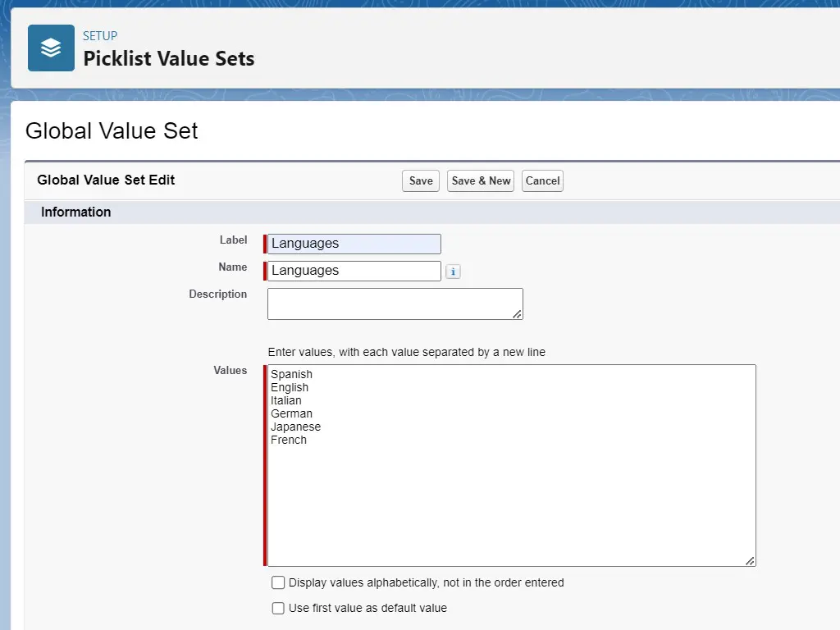
Task: Click the Values box resize handle
Action: coord(750,561)
